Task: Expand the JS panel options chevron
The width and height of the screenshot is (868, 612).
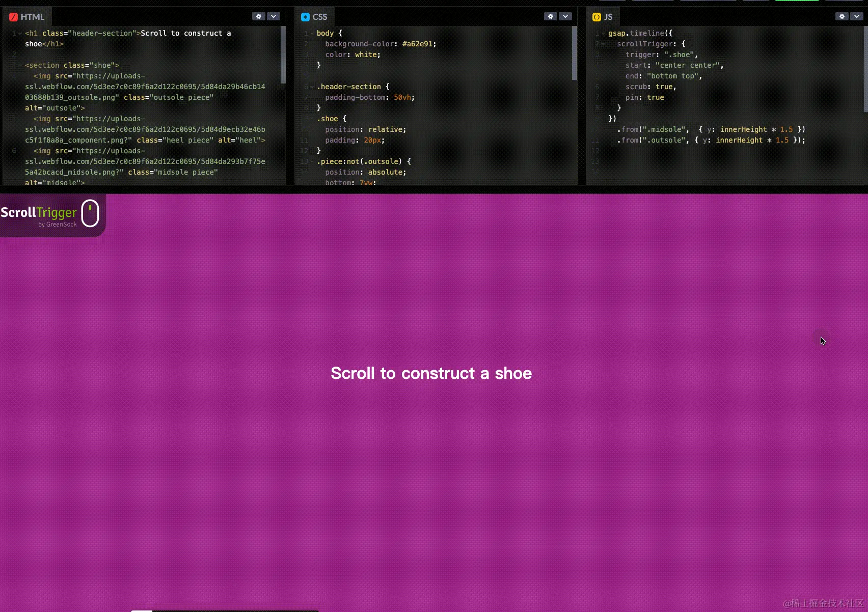Action: pyautogui.click(x=856, y=16)
